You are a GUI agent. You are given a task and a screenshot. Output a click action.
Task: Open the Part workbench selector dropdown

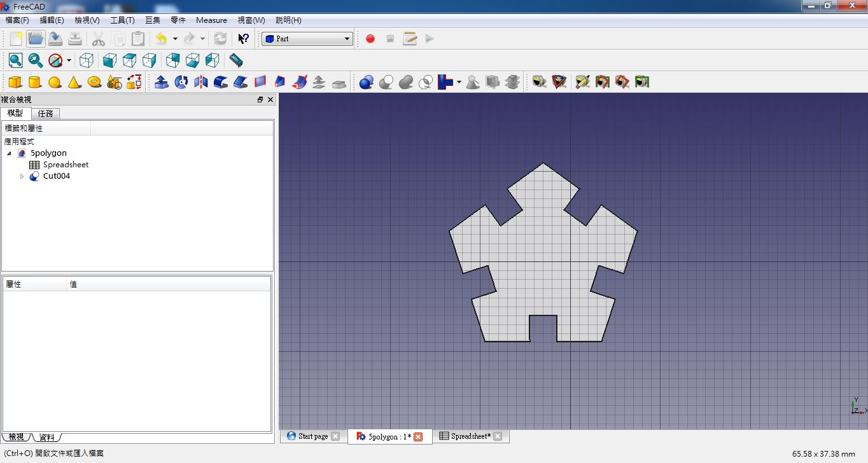(x=347, y=38)
